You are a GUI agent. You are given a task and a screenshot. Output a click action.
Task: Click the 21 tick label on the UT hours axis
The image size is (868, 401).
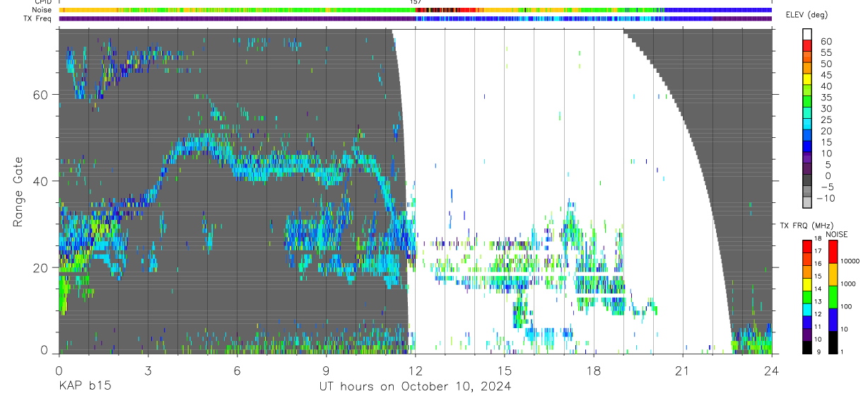pos(683,371)
